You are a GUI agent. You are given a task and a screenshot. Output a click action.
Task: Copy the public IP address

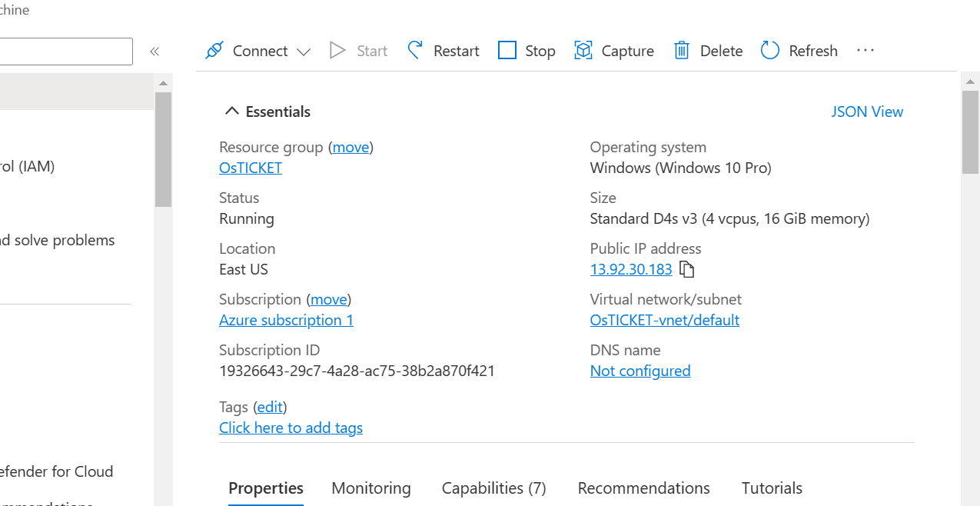[687, 270]
